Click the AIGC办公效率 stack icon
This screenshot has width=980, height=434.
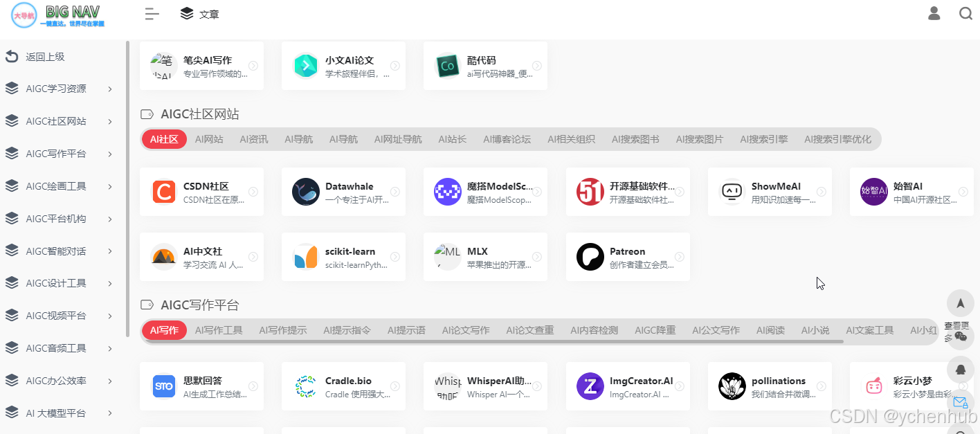[12, 381]
